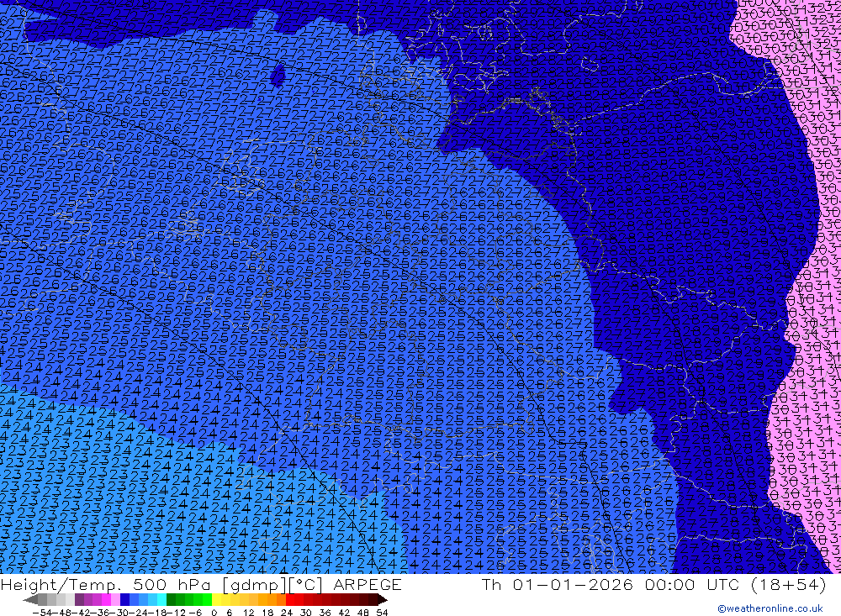841x616 pixels.
Task: Click the '(18+54)' forecast run label
Action: (x=789, y=585)
